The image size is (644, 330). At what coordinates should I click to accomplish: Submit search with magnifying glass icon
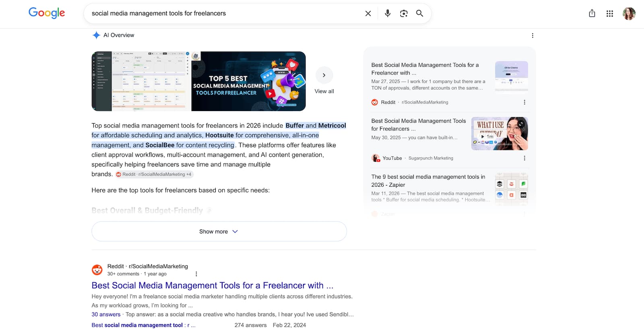point(419,13)
